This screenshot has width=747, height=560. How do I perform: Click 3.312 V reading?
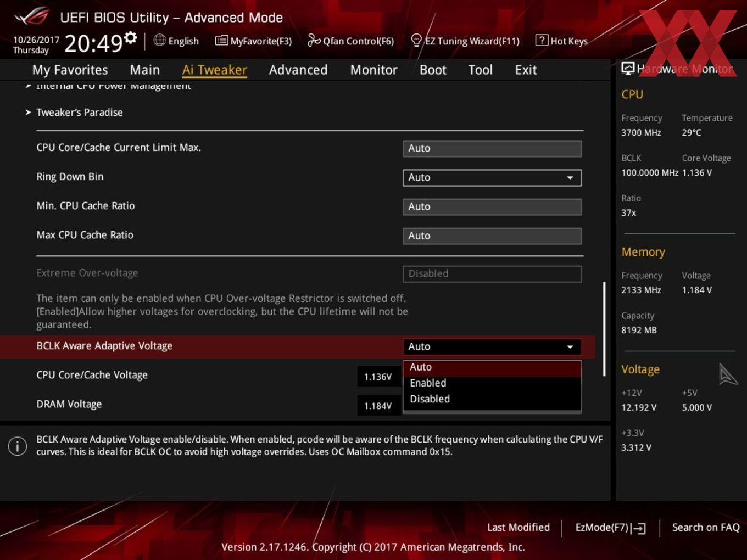pos(636,447)
